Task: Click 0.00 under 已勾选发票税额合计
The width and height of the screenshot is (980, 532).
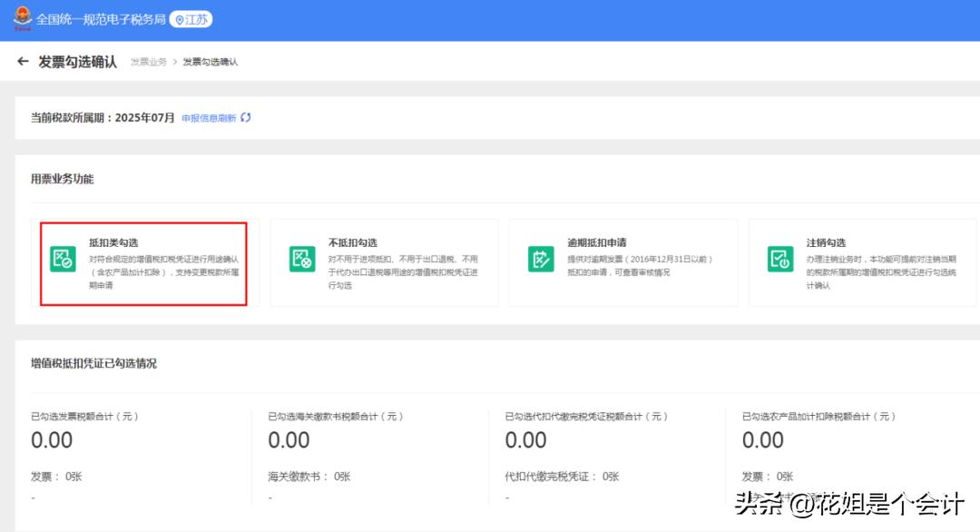Action: pos(52,440)
